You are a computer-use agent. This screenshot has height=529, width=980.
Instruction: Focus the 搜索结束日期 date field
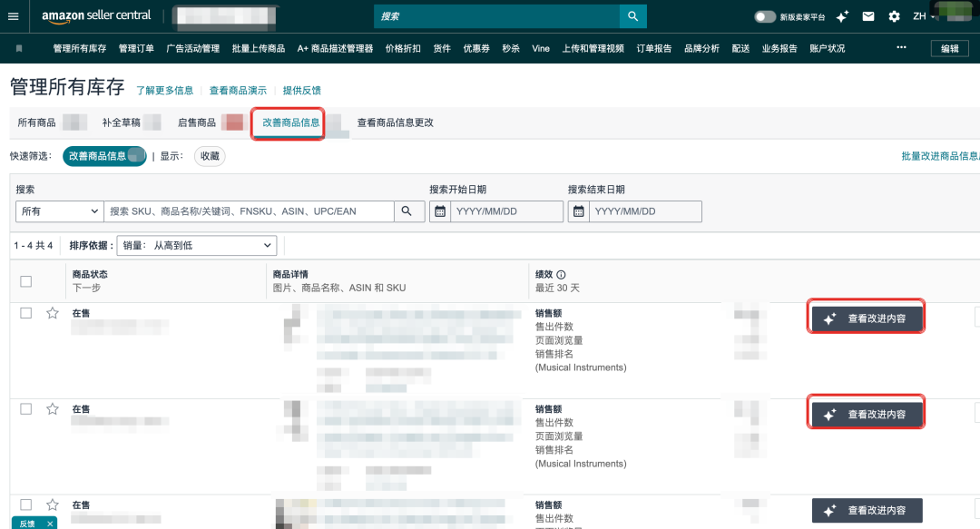[646, 211]
